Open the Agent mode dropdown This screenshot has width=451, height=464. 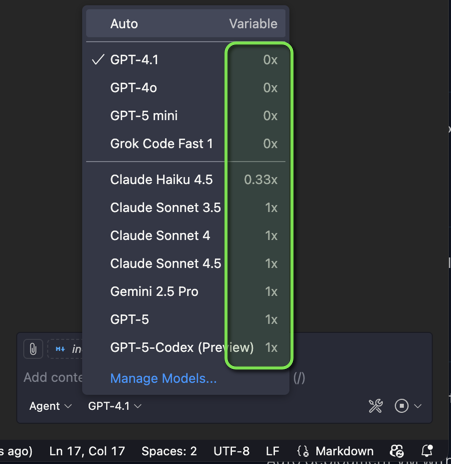(x=50, y=406)
